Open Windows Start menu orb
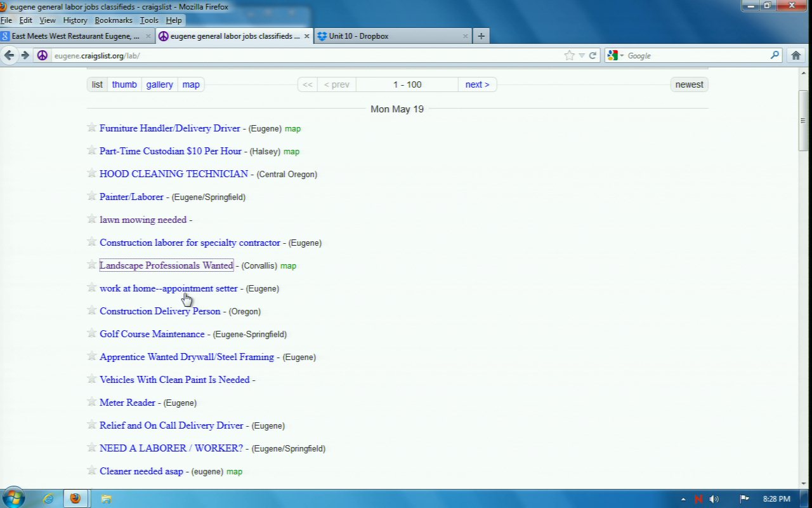This screenshot has height=508, width=812. [14, 498]
